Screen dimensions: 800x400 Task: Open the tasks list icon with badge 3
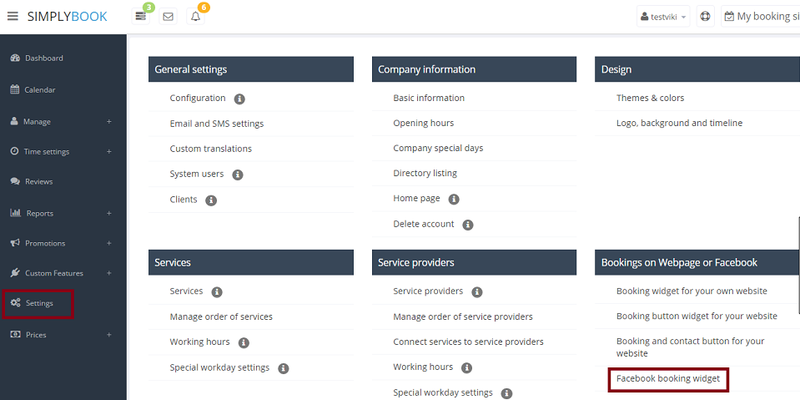coord(142,17)
